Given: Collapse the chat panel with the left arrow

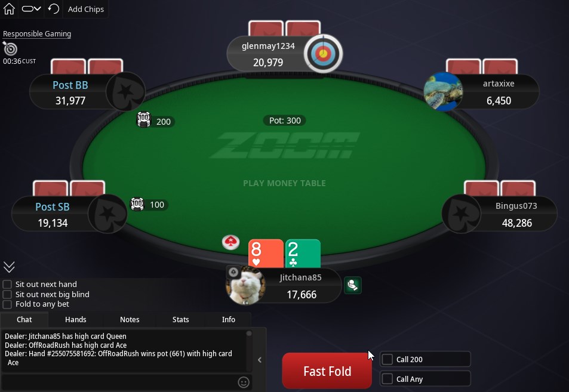Looking at the screenshot, I should tap(260, 360).
